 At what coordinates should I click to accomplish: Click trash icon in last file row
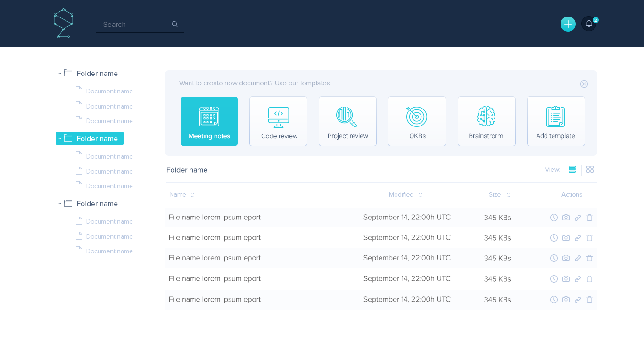589,300
